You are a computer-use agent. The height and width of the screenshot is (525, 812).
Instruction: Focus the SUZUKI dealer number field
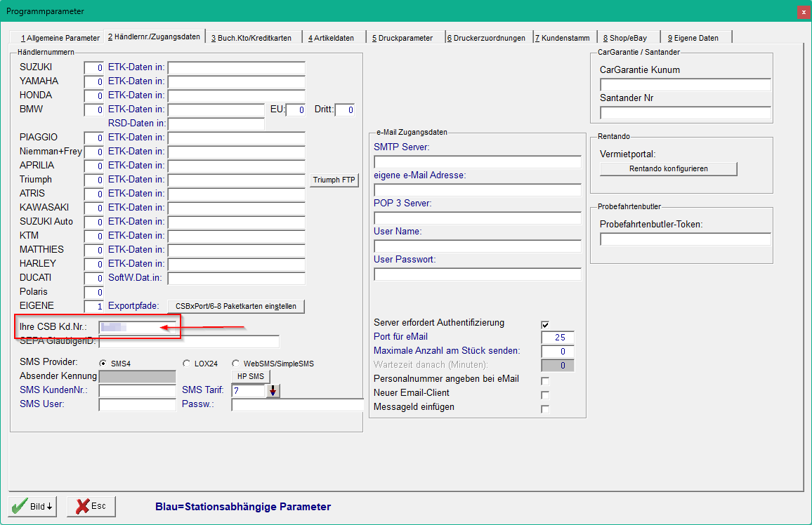point(93,68)
